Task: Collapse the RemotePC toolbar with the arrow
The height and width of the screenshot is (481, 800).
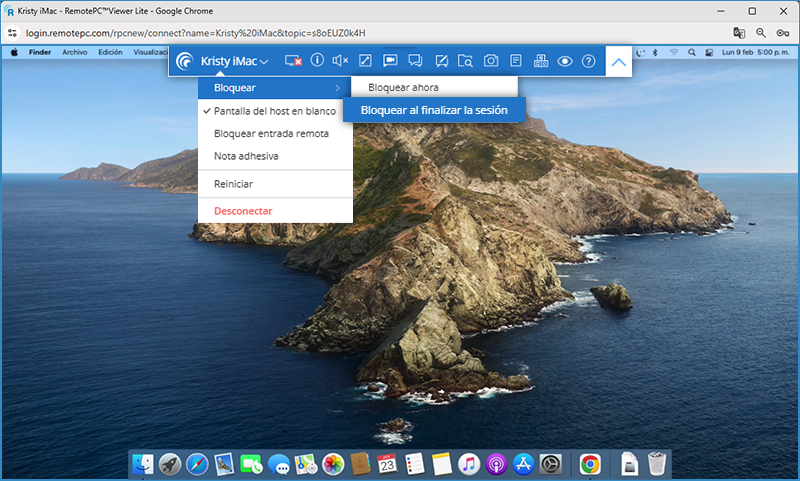Action: tap(618, 62)
